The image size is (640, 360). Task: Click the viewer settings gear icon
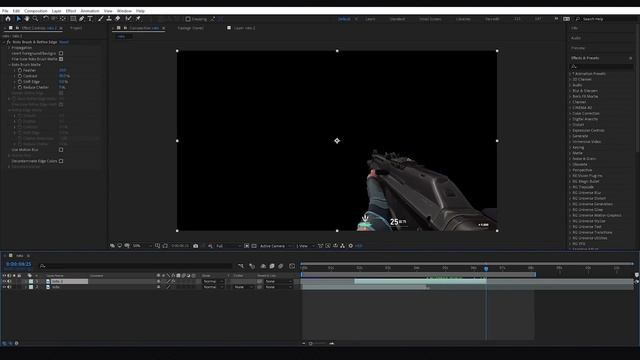351,246
